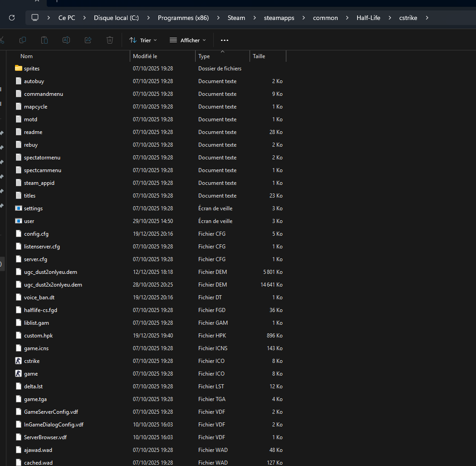
Task: Select liblist.gam file name
Action: pyautogui.click(x=36, y=322)
